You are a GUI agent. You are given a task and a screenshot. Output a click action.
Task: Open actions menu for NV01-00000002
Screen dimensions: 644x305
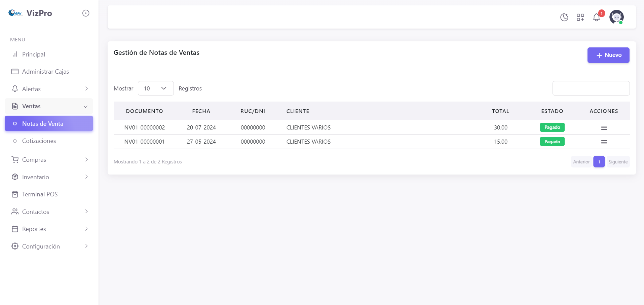click(x=604, y=128)
